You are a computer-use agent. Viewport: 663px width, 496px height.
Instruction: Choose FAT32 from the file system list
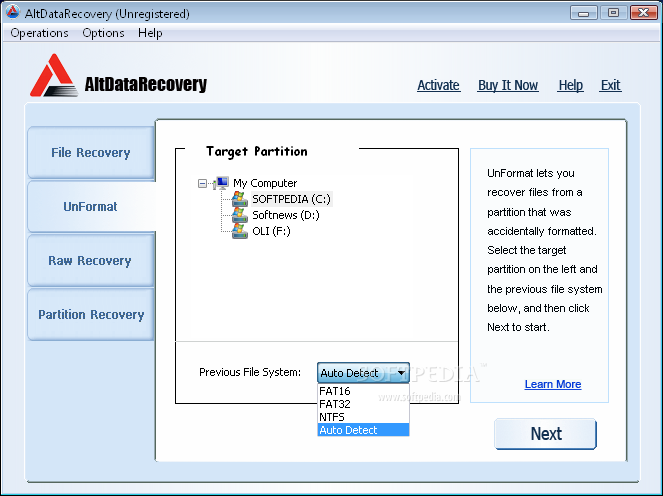coord(363,404)
